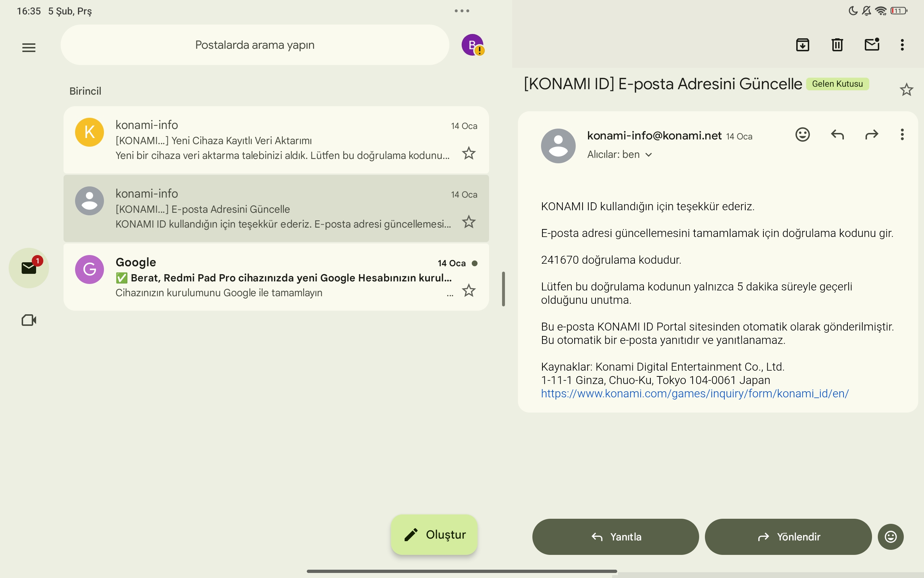Tap the '[KONAMI ID] E-posta Adresini Güncelle' subject title

663,84
